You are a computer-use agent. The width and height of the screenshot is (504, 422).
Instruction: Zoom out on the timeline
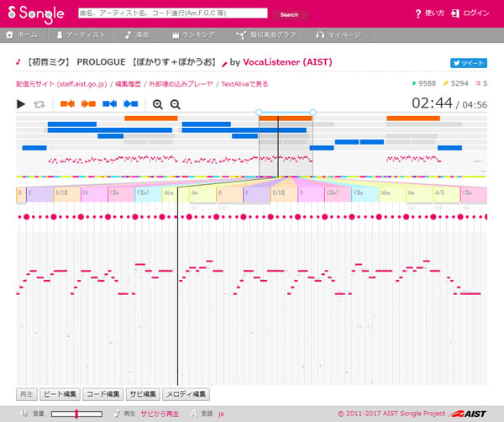click(175, 104)
